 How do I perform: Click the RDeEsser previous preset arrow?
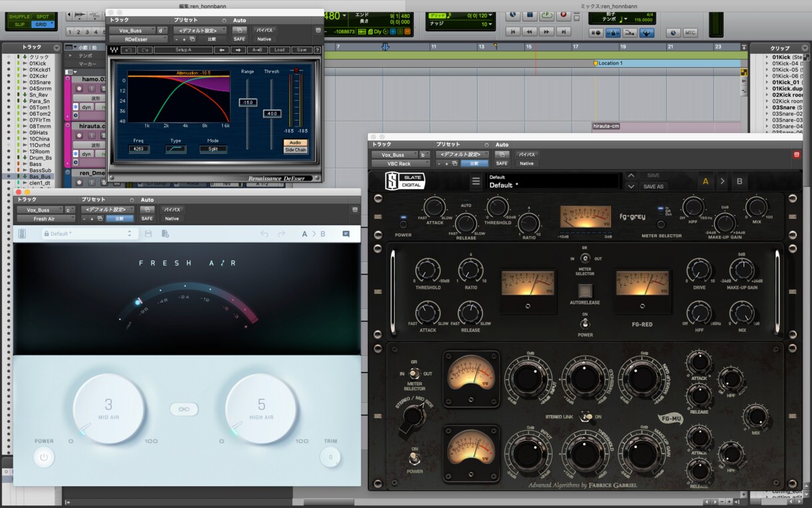tap(222, 50)
